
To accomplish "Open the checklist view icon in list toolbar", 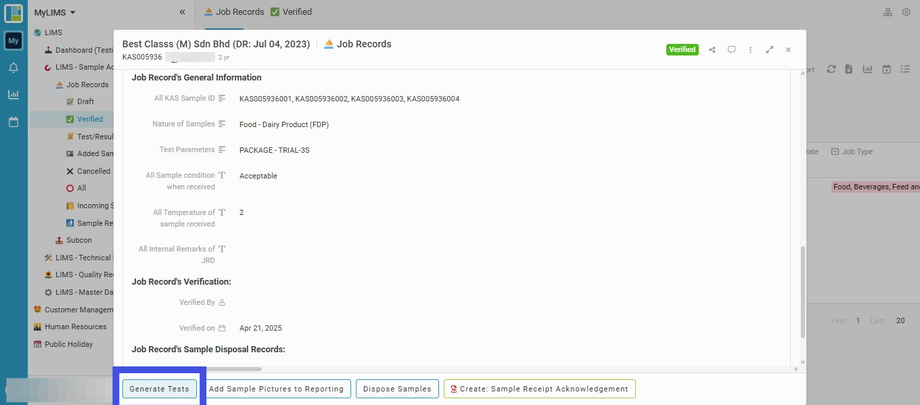I will click(905, 69).
